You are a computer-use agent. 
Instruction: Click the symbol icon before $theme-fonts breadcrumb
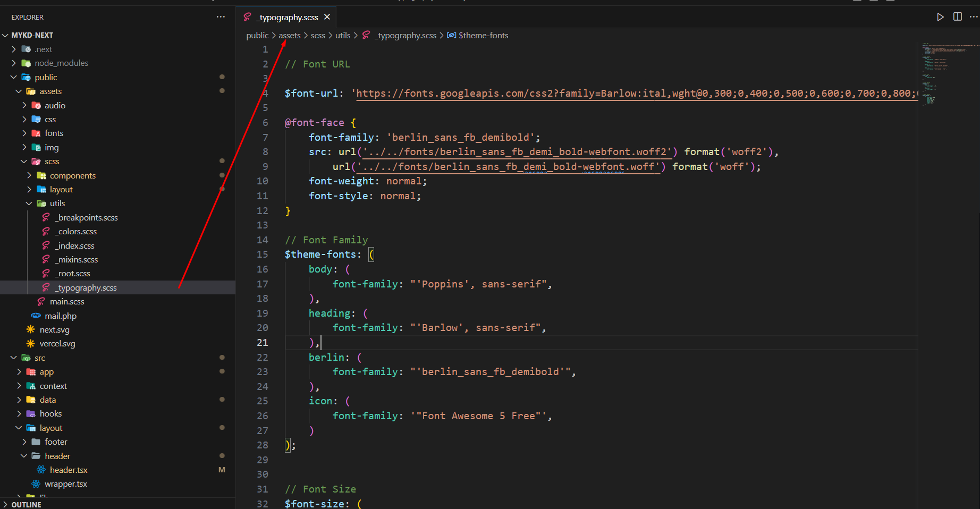coord(451,35)
